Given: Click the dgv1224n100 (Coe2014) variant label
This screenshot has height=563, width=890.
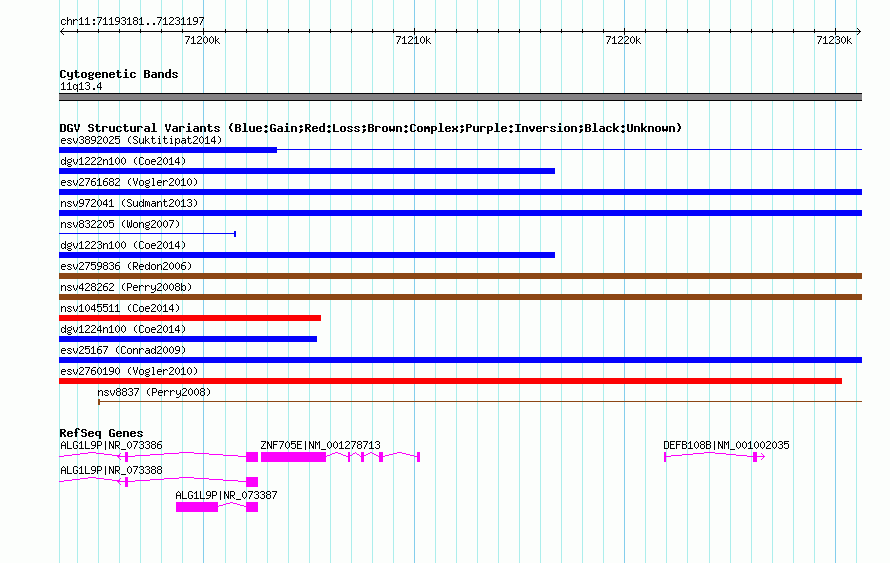Looking at the screenshot, I should pyautogui.click(x=123, y=329).
